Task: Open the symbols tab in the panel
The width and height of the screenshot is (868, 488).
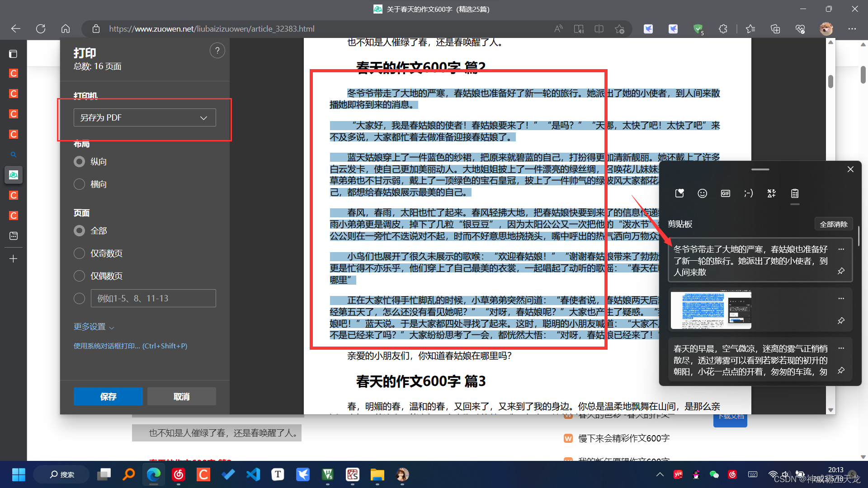Action: [x=771, y=193]
